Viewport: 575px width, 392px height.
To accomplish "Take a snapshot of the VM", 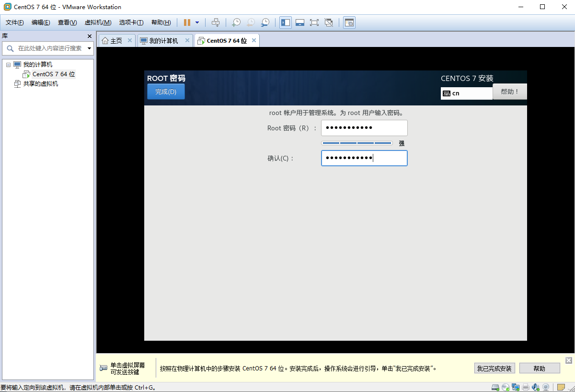I will click(236, 23).
